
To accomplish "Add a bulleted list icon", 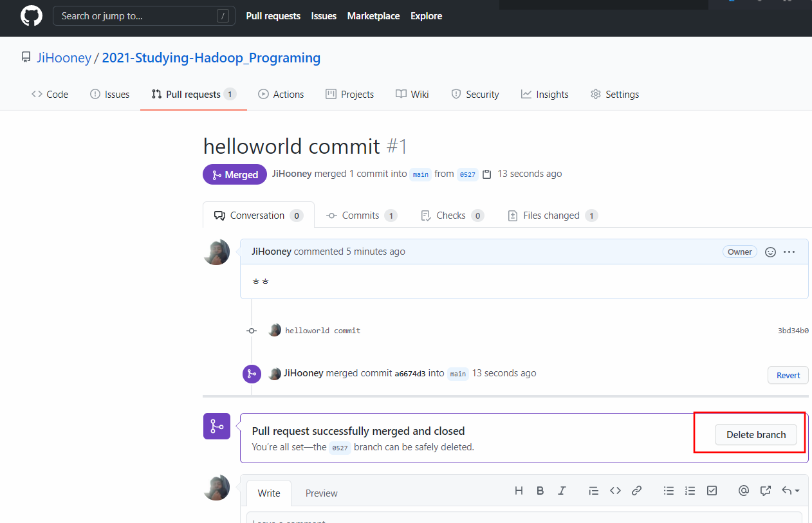I will pos(669,491).
